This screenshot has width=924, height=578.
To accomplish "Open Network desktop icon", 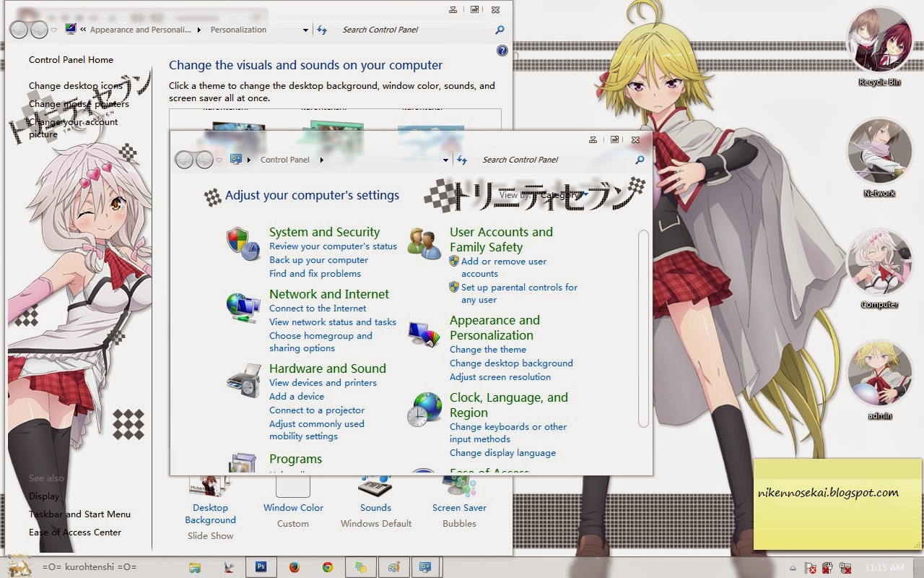I will click(x=879, y=152).
